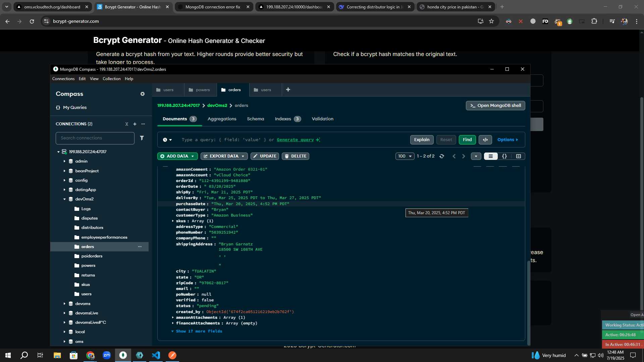Expand the devomsLive database

(64, 313)
